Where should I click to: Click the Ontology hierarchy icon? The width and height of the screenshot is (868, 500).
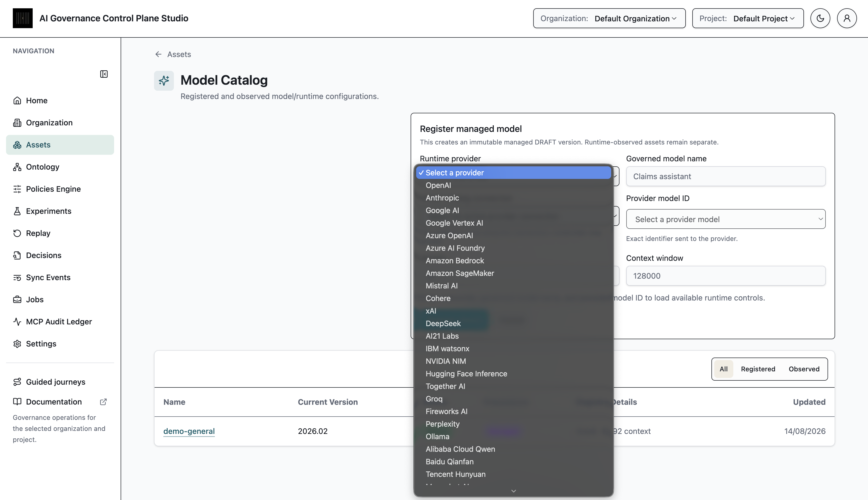coord(17,167)
